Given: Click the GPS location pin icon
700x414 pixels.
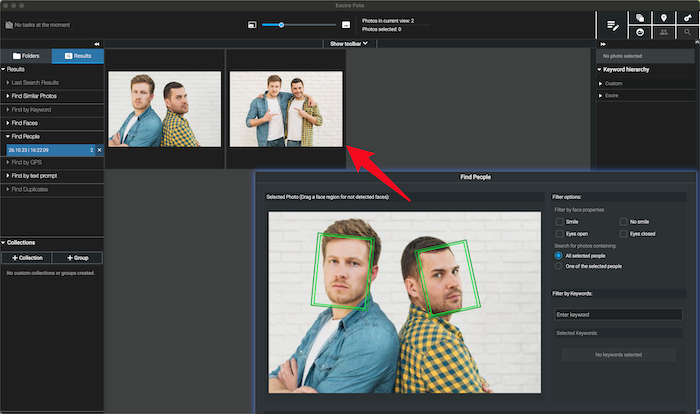Looking at the screenshot, I should point(662,17).
